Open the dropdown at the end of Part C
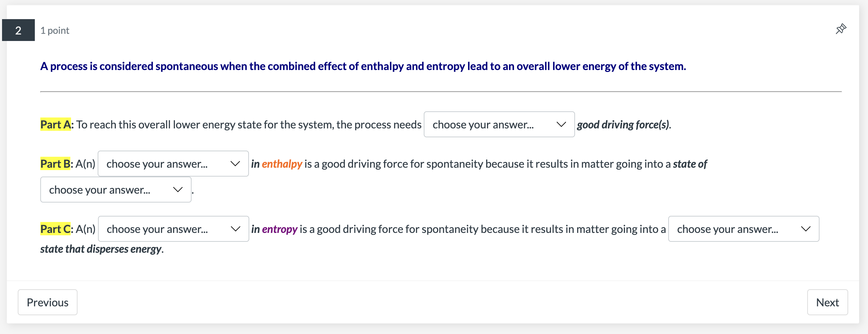This screenshot has width=868, height=334. [743, 229]
